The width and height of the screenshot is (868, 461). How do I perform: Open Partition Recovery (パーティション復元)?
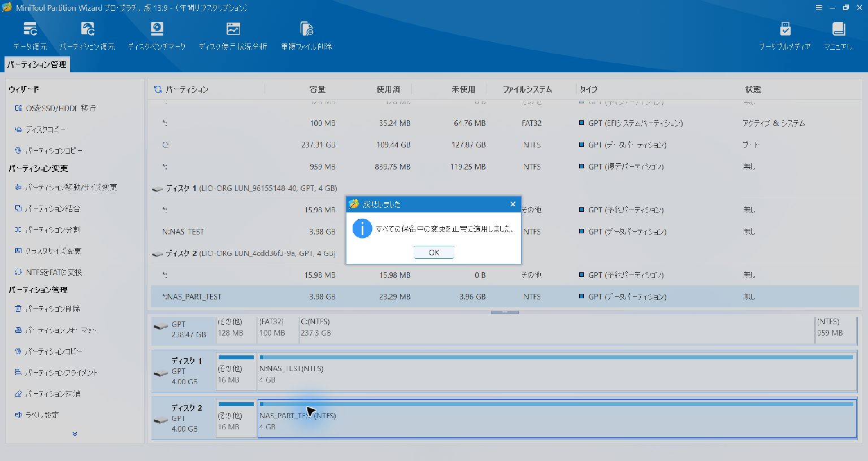pos(88,36)
